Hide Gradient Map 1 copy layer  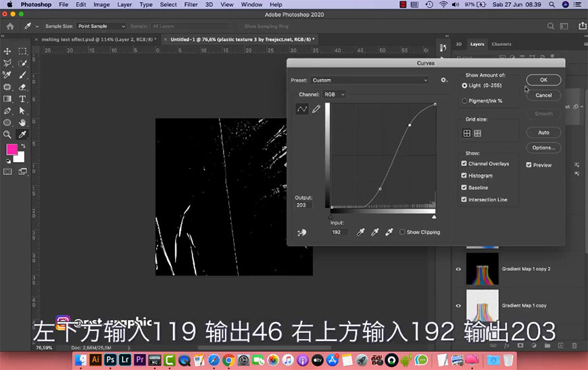point(458,306)
